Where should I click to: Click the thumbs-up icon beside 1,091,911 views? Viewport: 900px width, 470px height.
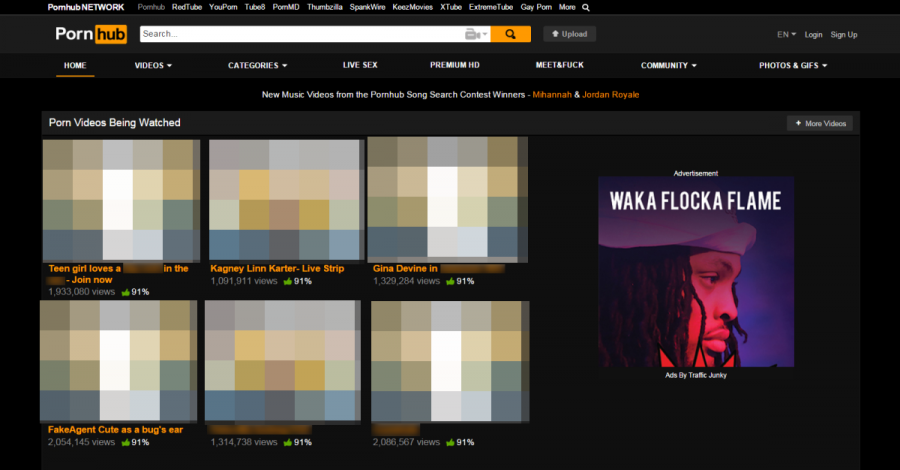coord(288,281)
